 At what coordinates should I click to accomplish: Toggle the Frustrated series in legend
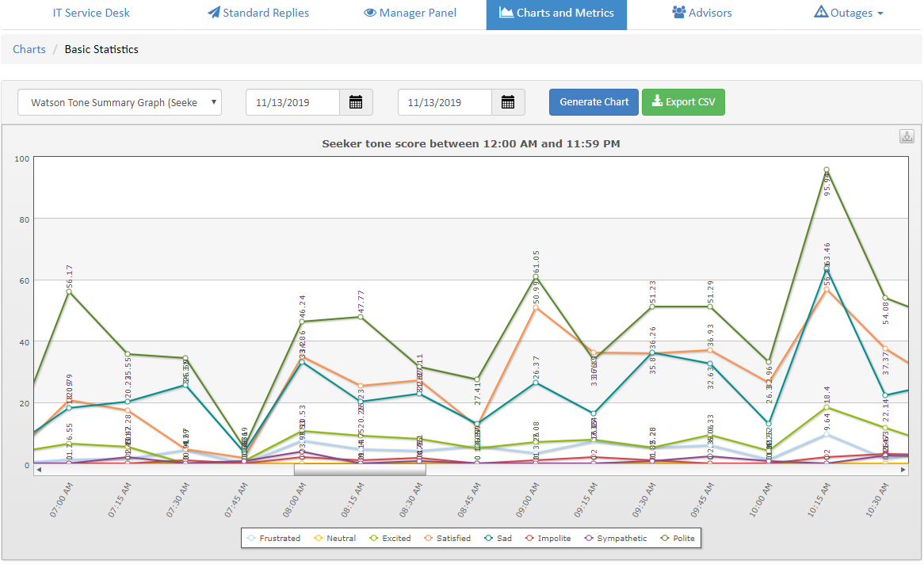pos(273,538)
